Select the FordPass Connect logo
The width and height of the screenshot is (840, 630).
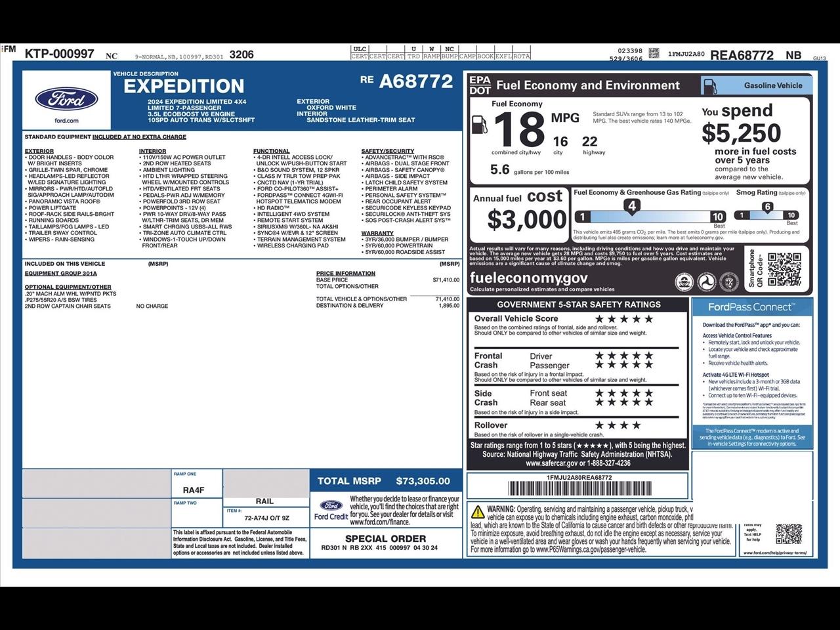[750, 306]
